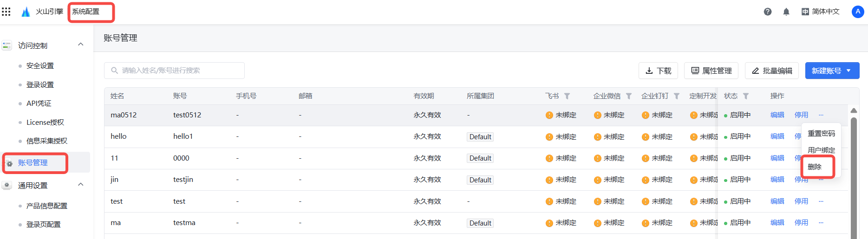Viewport: 868px width, 239px height.
Task: Switch language via 简体中文 selector
Action: point(821,12)
